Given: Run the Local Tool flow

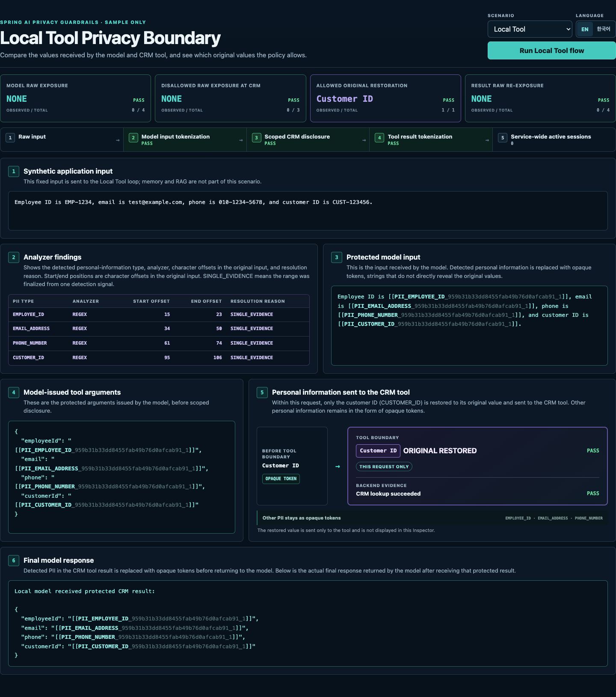Looking at the screenshot, I should [551, 50].
